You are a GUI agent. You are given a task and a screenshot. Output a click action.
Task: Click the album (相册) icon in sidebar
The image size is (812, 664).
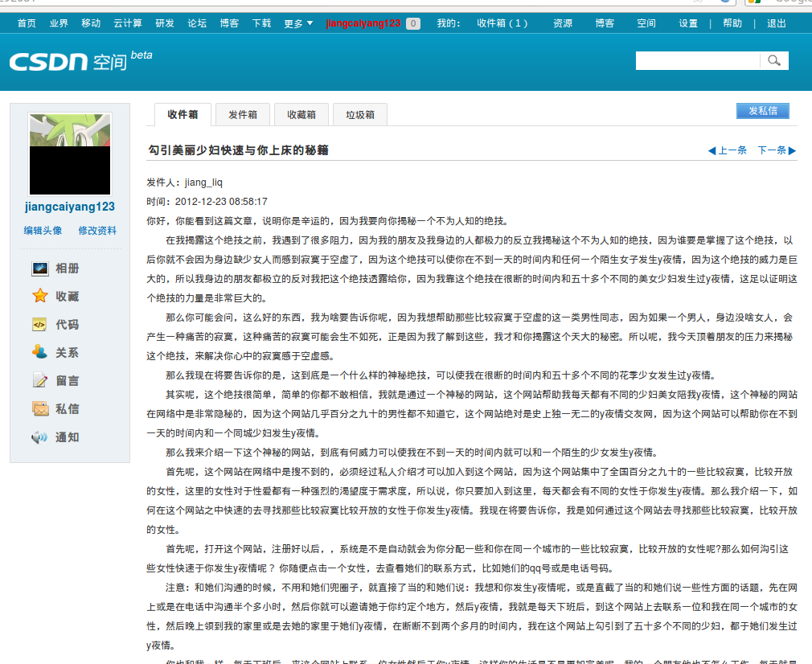tap(39, 268)
